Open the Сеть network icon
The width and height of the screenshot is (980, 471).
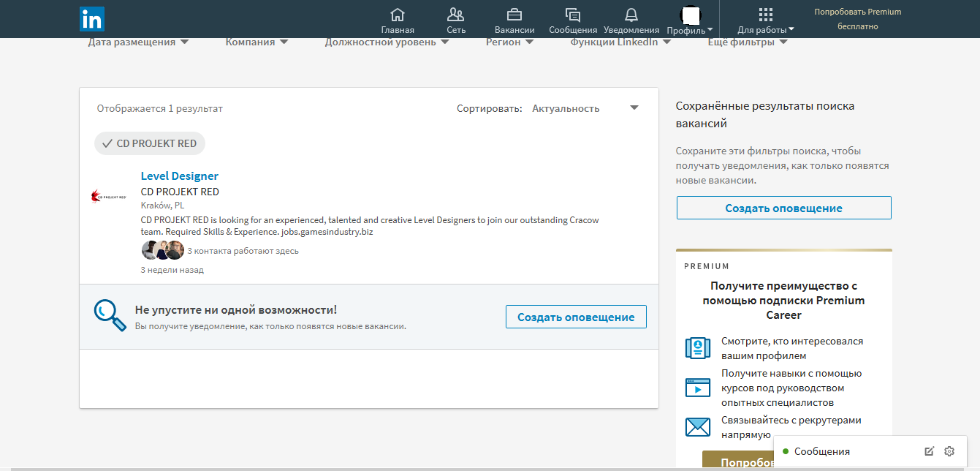pos(456,15)
